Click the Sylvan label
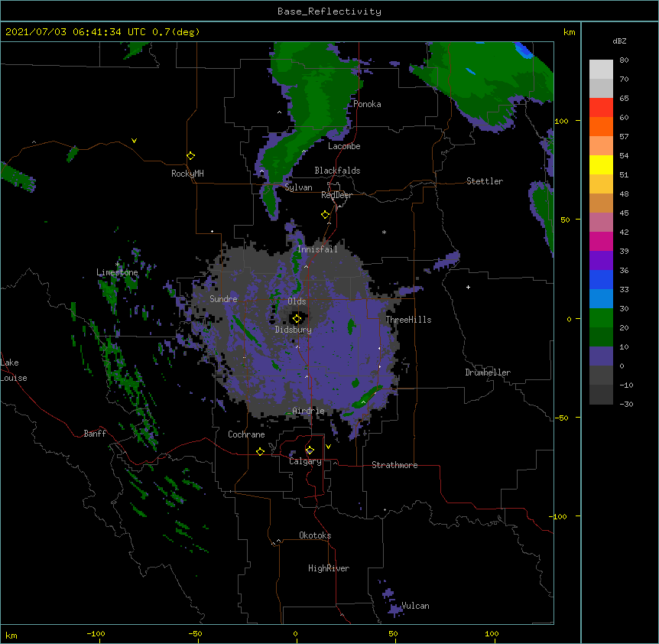This screenshot has width=659, height=644. click(298, 187)
